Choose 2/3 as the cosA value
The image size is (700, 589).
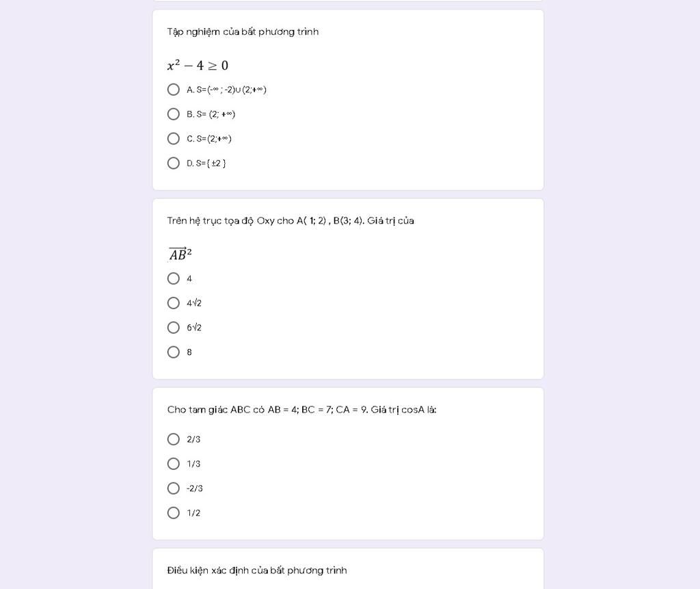(173, 439)
